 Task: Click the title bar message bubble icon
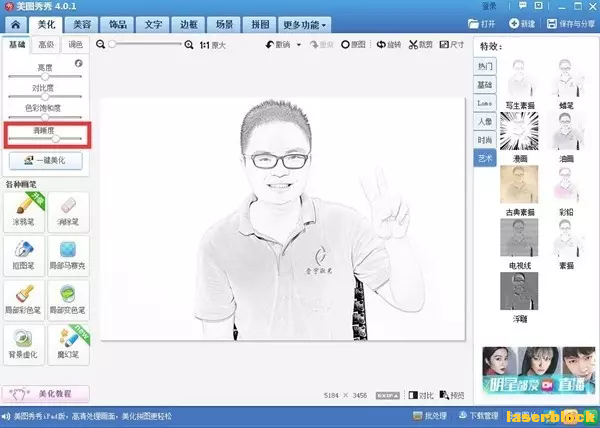(x=522, y=6)
